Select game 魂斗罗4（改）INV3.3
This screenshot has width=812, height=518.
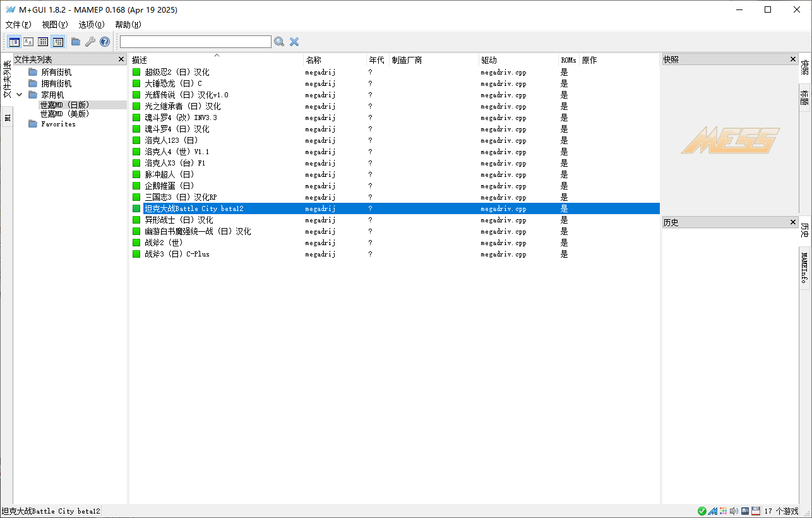[181, 117]
